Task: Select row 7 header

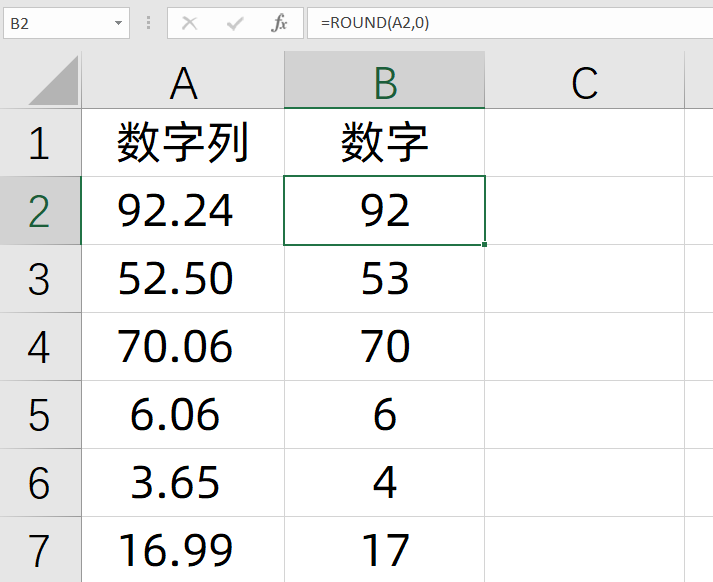Action: pyautogui.click(x=40, y=549)
